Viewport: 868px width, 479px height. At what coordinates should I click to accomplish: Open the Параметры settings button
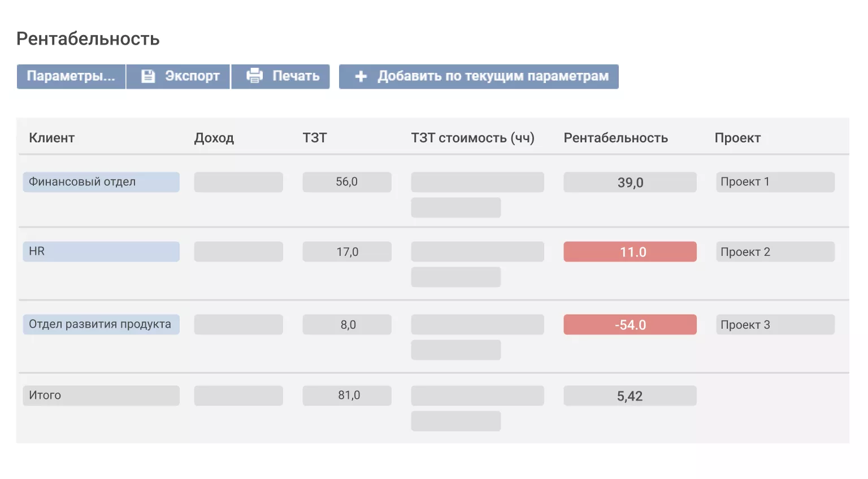[x=71, y=76]
